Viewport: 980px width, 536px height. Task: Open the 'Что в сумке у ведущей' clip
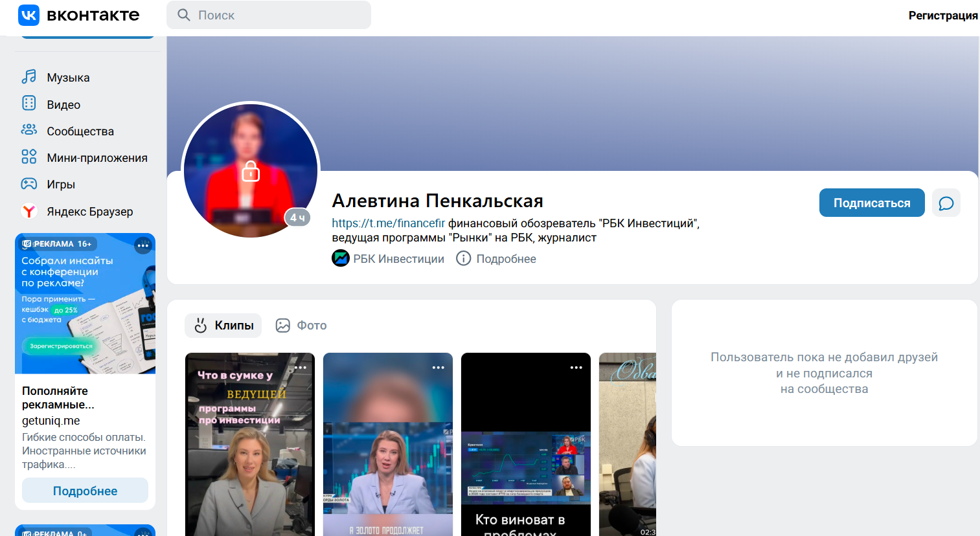250,444
